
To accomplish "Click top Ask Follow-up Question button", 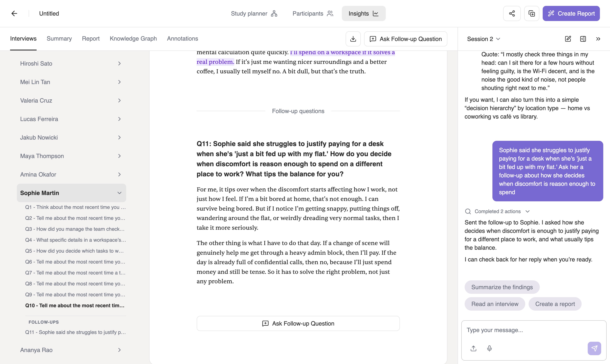I will 406,39.
